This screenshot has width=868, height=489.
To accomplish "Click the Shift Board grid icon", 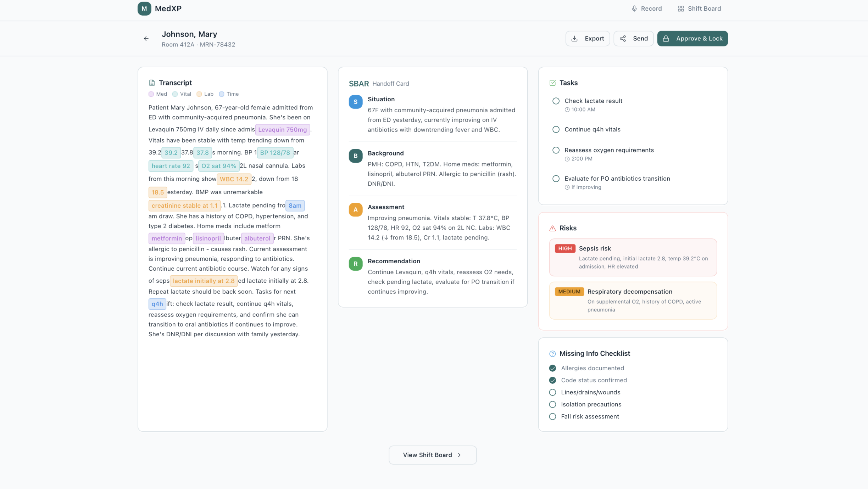I will point(680,9).
